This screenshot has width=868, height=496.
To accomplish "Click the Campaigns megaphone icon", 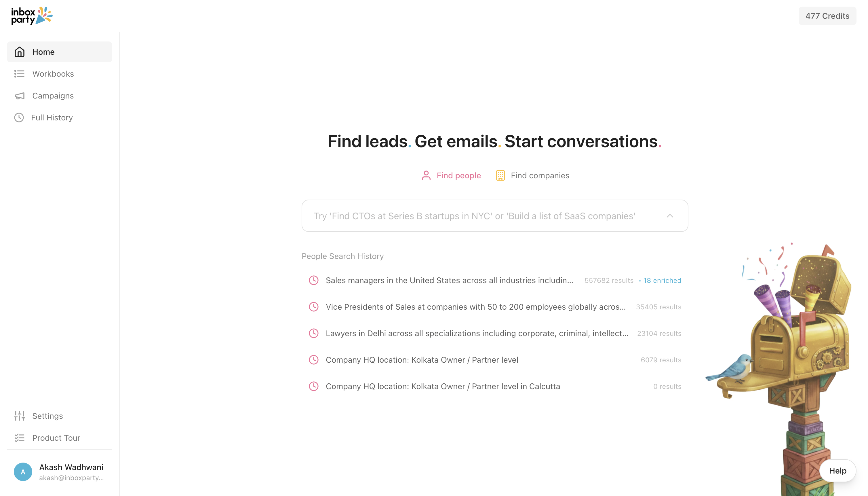I will 19,96.
